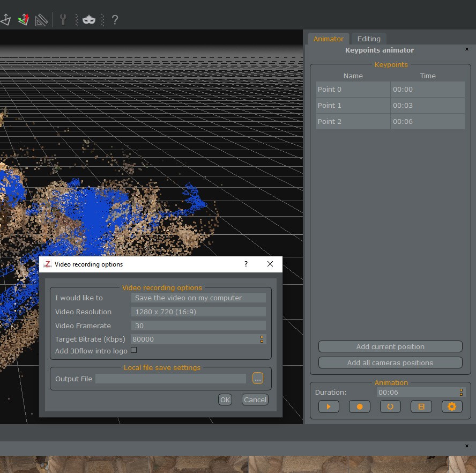Switch to the Editing tab

(369, 39)
